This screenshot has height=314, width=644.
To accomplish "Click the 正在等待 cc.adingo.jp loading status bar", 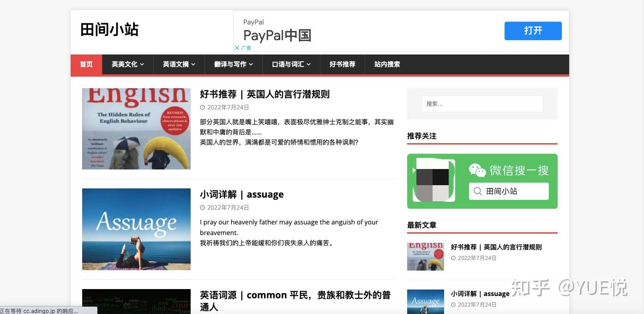I will (48, 311).
